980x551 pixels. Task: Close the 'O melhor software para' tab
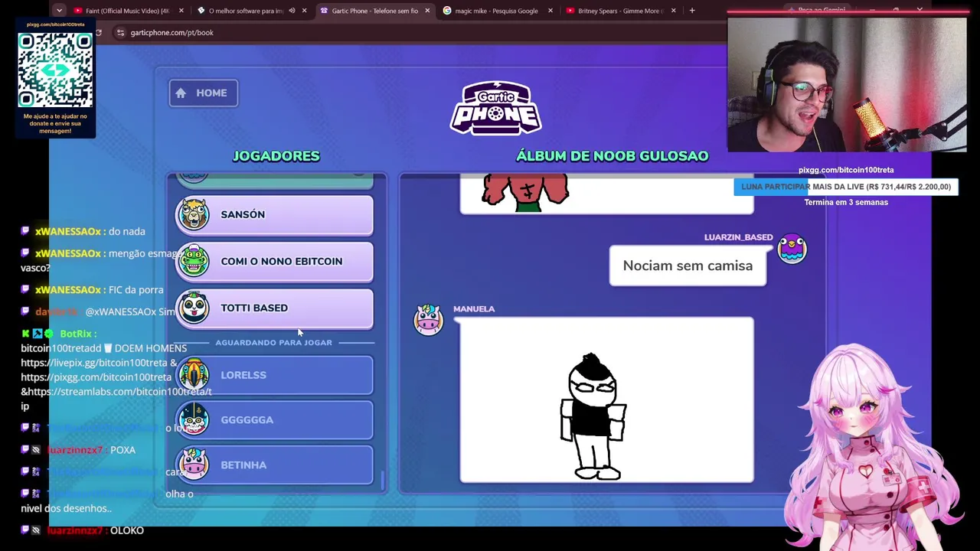click(x=304, y=11)
